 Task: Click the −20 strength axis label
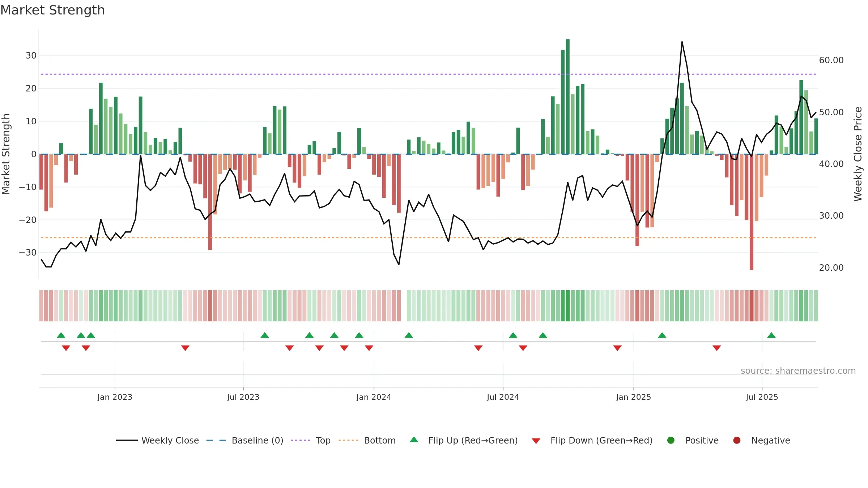pos(28,220)
